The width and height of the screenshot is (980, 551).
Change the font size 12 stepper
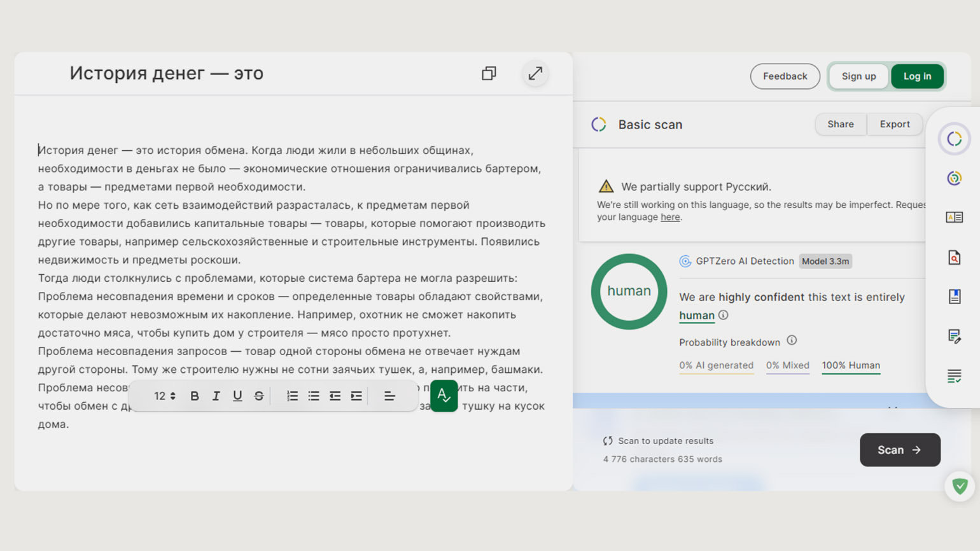[x=165, y=396]
